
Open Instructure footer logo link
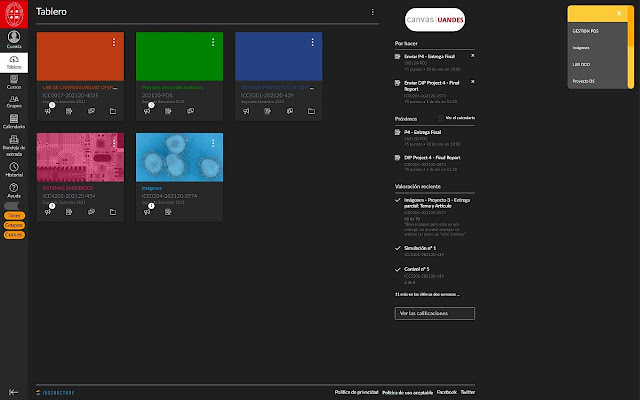click(x=55, y=393)
